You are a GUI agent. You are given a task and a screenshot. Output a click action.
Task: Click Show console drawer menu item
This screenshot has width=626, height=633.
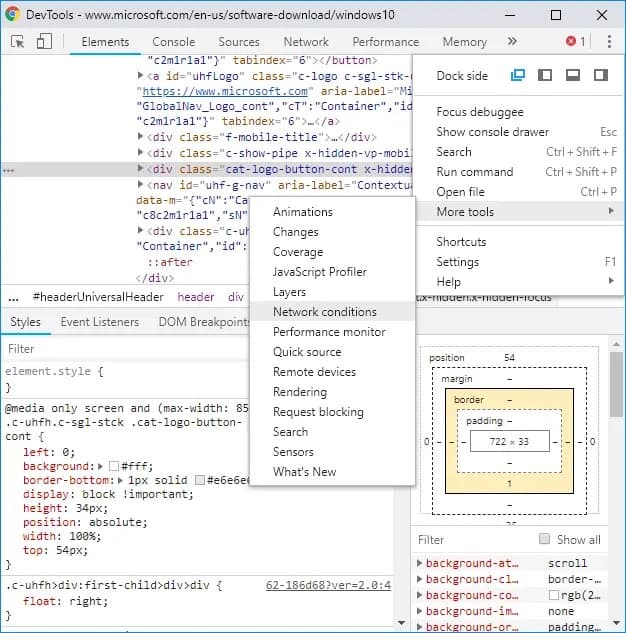point(519,132)
